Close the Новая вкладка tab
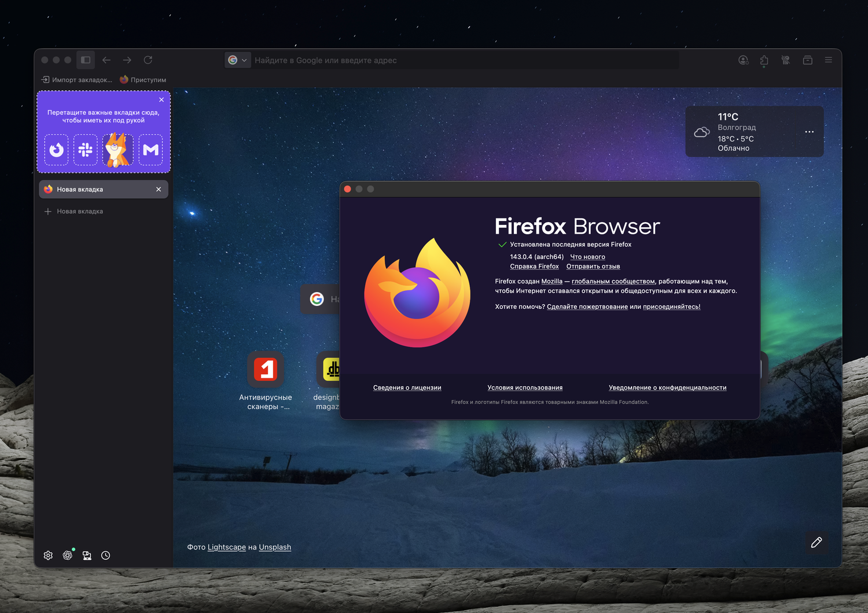Image resolution: width=868 pixels, height=613 pixels. [x=159, y=189]
